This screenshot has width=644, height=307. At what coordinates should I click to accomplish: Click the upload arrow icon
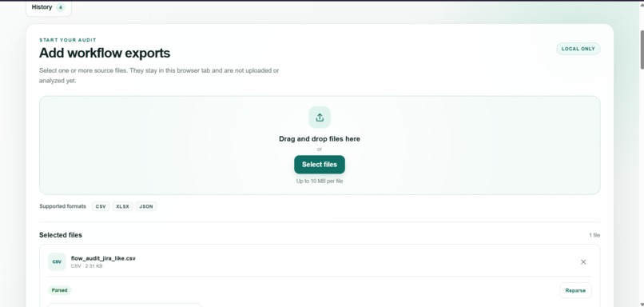tap(320, 118)
